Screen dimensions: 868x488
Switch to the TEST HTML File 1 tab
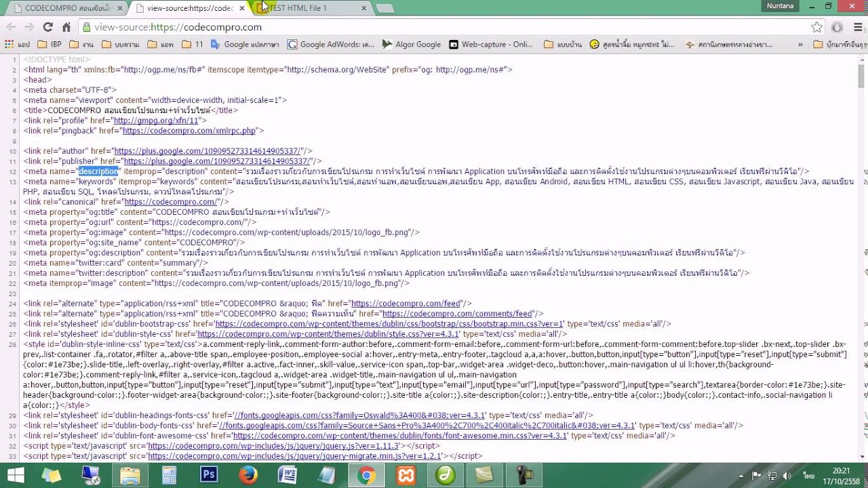(312, 8)
